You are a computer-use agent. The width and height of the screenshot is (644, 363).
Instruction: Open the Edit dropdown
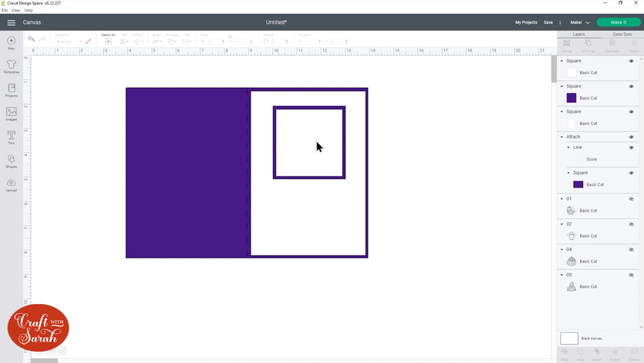[x=124, y=41]
